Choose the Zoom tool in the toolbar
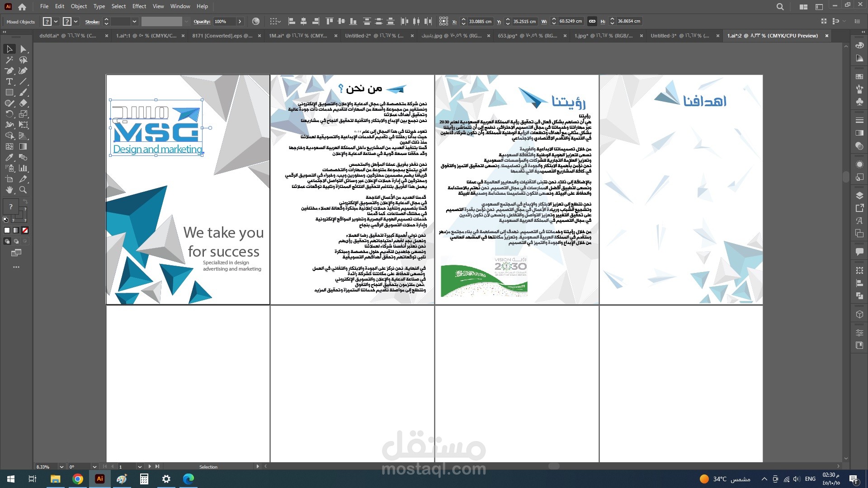The height and width of the screenshot is (488, 868). coord(24,190)
